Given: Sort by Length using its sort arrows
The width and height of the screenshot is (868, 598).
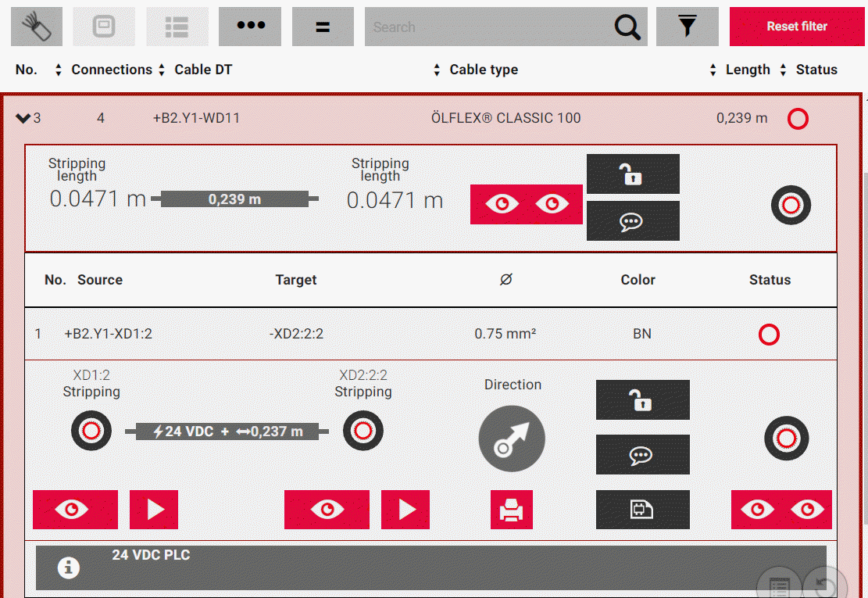Looking at the screenshot, I should coord(712,69).
